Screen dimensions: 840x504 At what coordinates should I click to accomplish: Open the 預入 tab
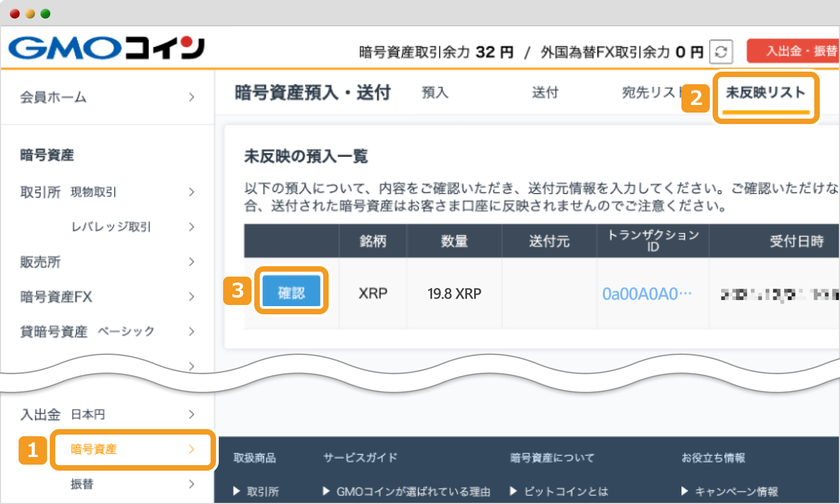[435, 93]
